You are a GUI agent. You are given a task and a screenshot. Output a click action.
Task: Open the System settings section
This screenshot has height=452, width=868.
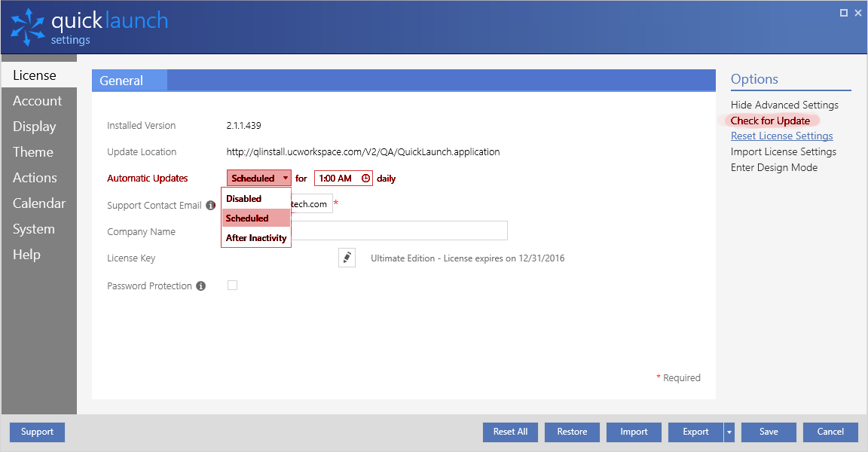[34, 228]
